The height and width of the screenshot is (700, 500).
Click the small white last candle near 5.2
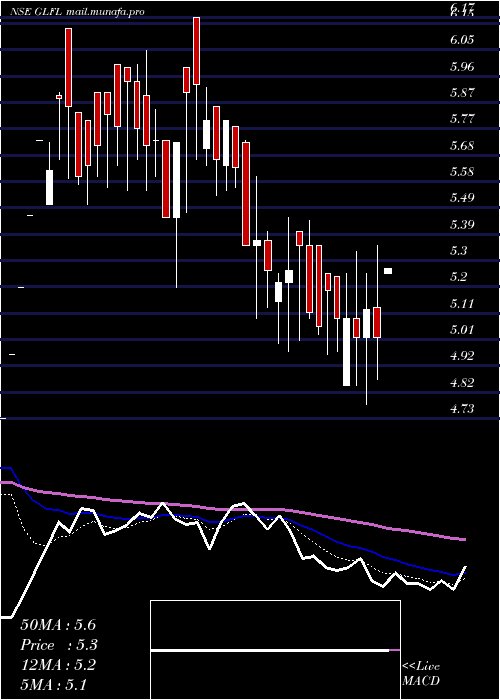(388, 271)
